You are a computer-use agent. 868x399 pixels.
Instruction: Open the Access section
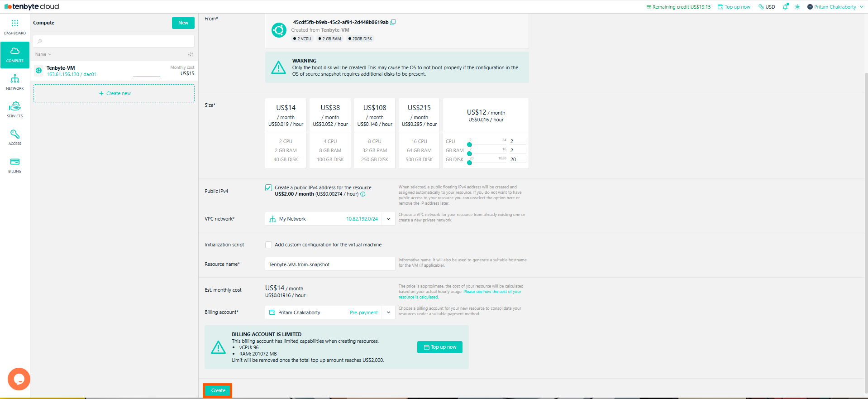15,138
